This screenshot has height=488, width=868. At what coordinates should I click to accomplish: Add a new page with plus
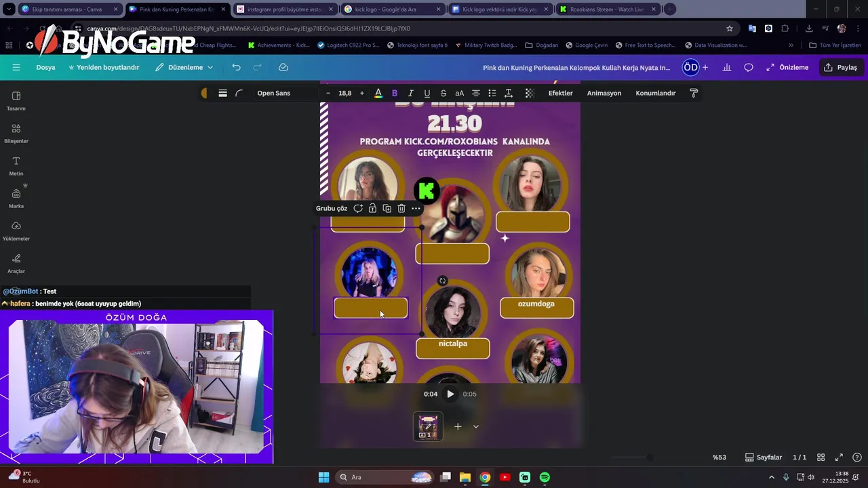pyautogui.click(x=458, y=426)
